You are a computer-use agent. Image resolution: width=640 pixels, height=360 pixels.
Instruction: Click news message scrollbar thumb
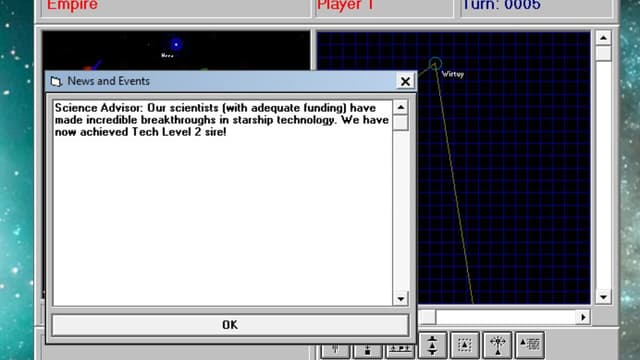tap(400, 123)
